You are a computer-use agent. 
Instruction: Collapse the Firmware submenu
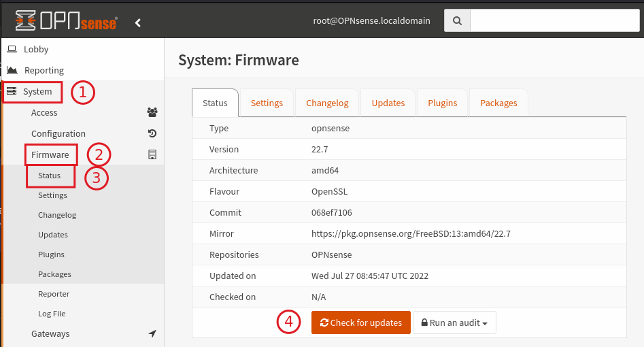point(50,154)
